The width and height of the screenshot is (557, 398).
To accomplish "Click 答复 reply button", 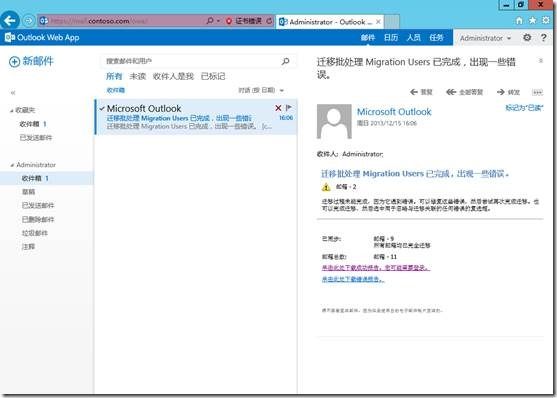I will coord(421,92).
